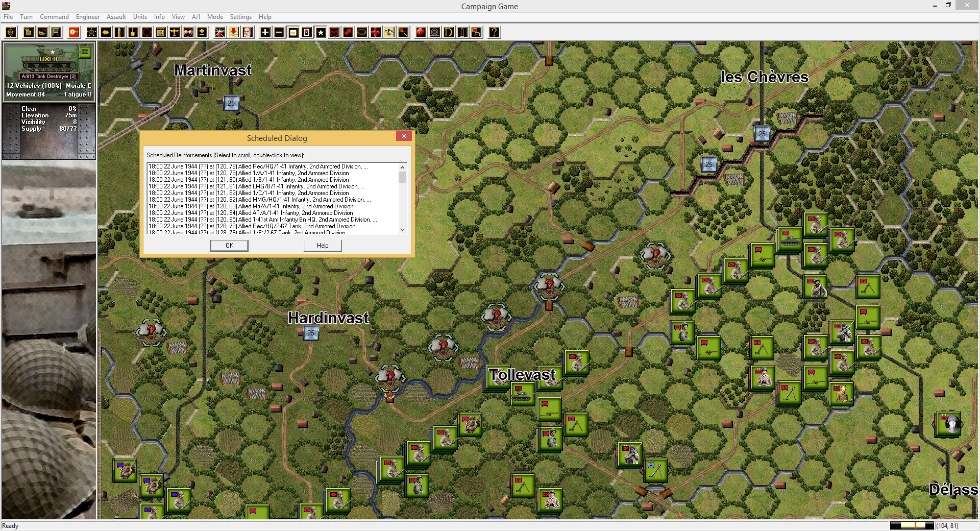This screenshot has width=980, height=531.
Task: Open the Assault menu
Action: pos(116,17)
